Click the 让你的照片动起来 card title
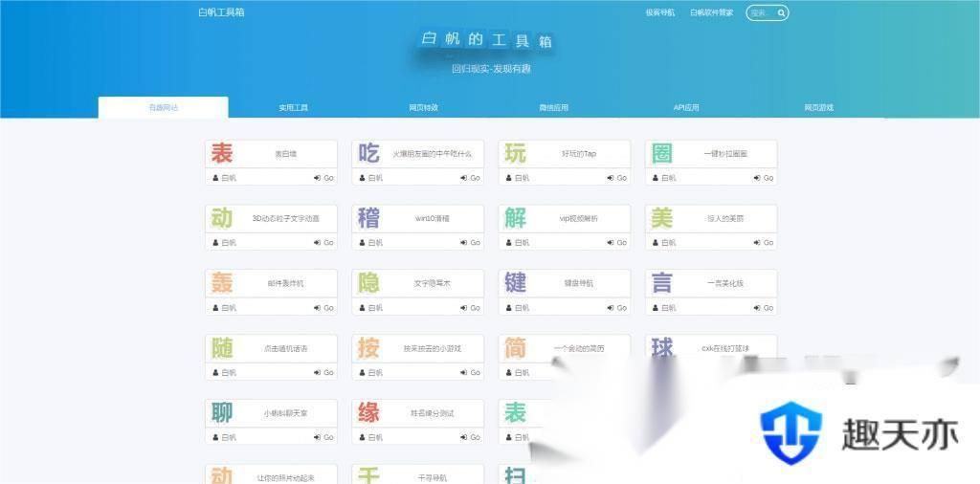The image size is (980, 484). coord(285,478)
